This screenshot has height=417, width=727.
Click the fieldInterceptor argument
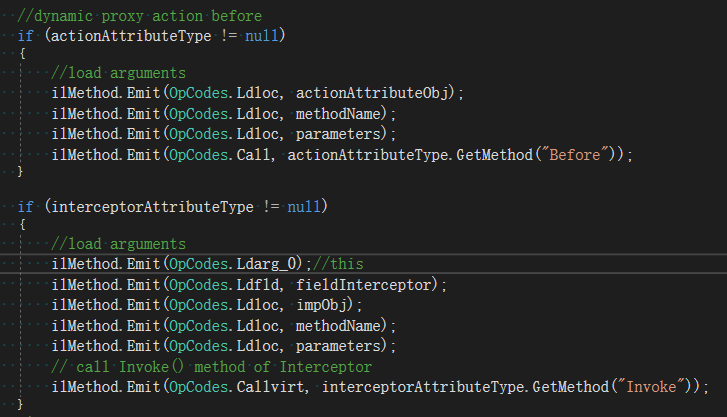coord(366,285)
